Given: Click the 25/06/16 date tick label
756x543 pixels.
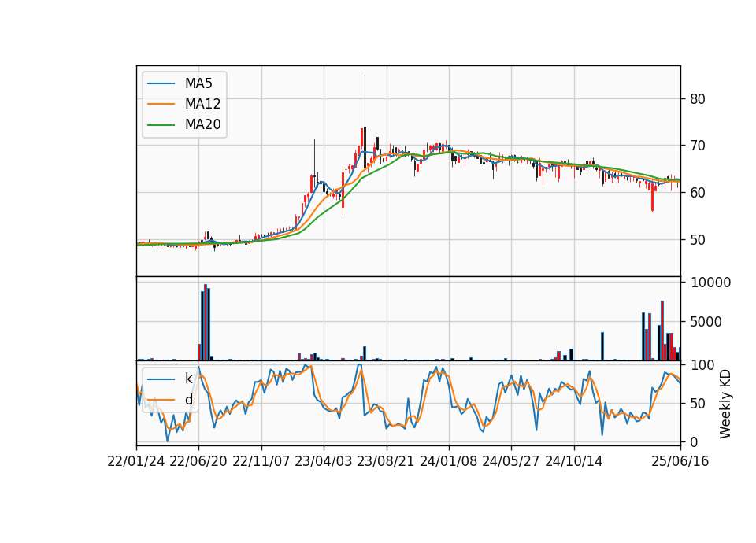Looking at the screenshot, I should (680, 462).
